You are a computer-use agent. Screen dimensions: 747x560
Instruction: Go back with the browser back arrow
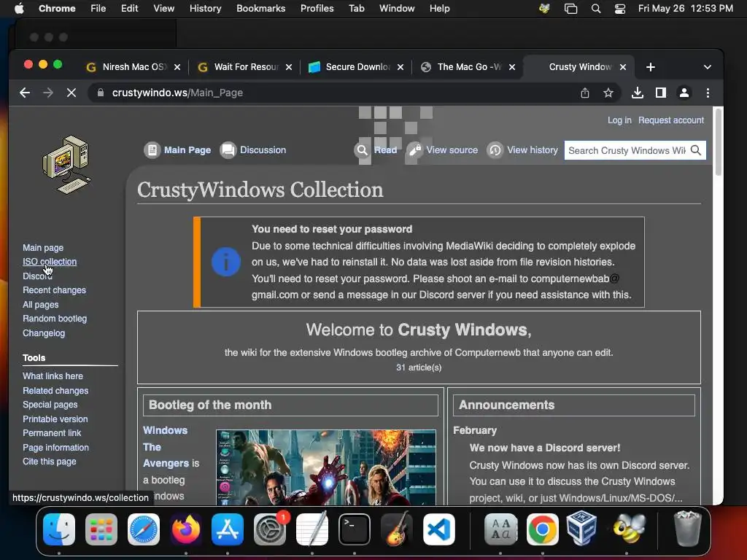[x=25, y=93]
